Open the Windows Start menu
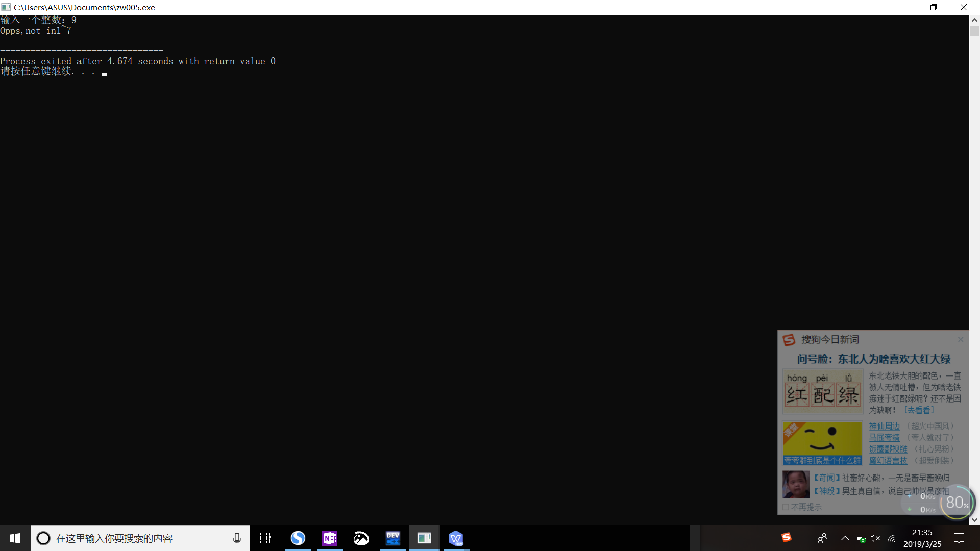Image resolution: width=980 pixels, height=551 pixels. click(x=15, y=538)
